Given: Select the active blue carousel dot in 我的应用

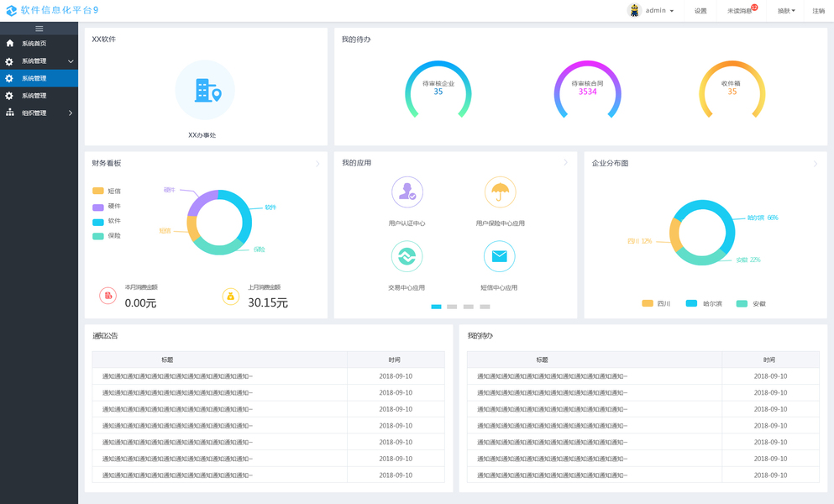Looking at the screenshot, I should pyautogui.click(x=436, y=307).
